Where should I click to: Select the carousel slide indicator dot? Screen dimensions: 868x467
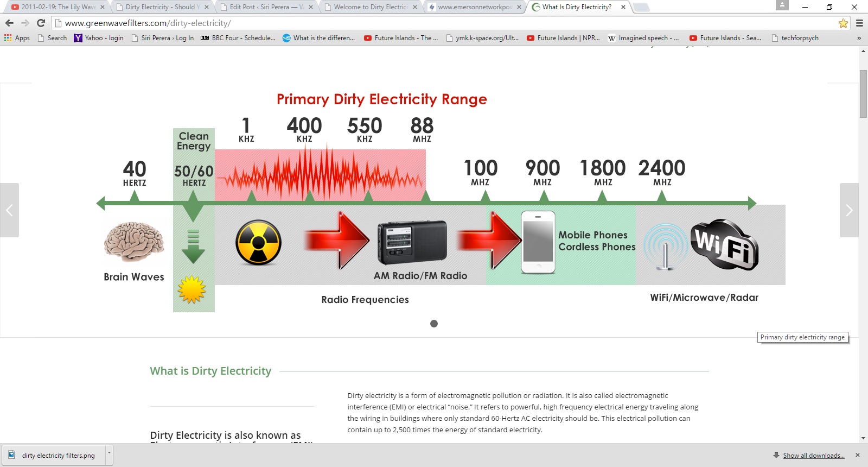434,324
